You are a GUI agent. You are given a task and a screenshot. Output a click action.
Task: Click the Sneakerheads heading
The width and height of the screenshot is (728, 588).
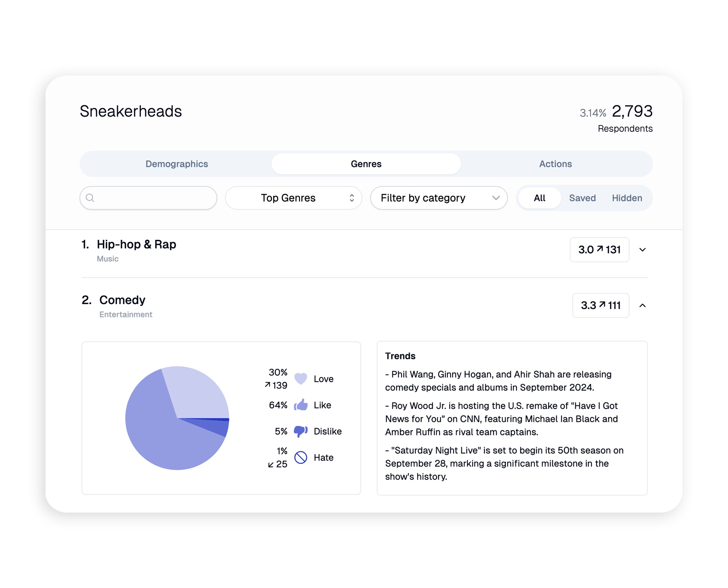(131, 111)
